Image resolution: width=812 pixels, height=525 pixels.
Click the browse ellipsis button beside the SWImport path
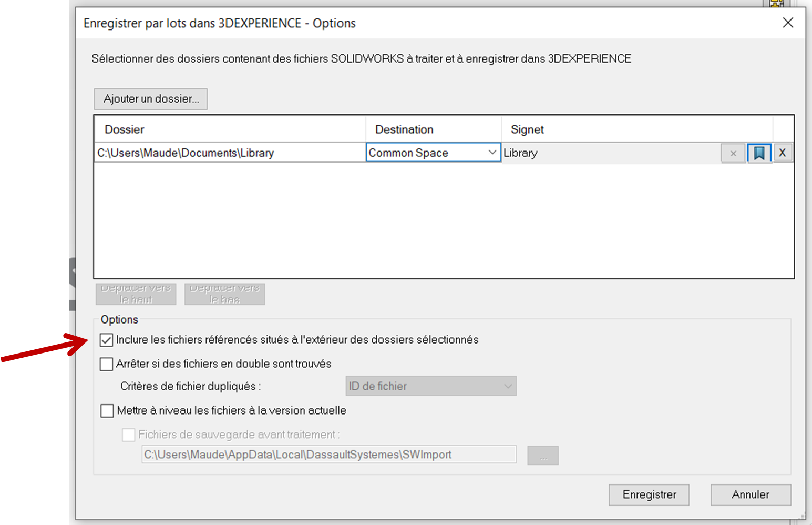click(542, 455)
